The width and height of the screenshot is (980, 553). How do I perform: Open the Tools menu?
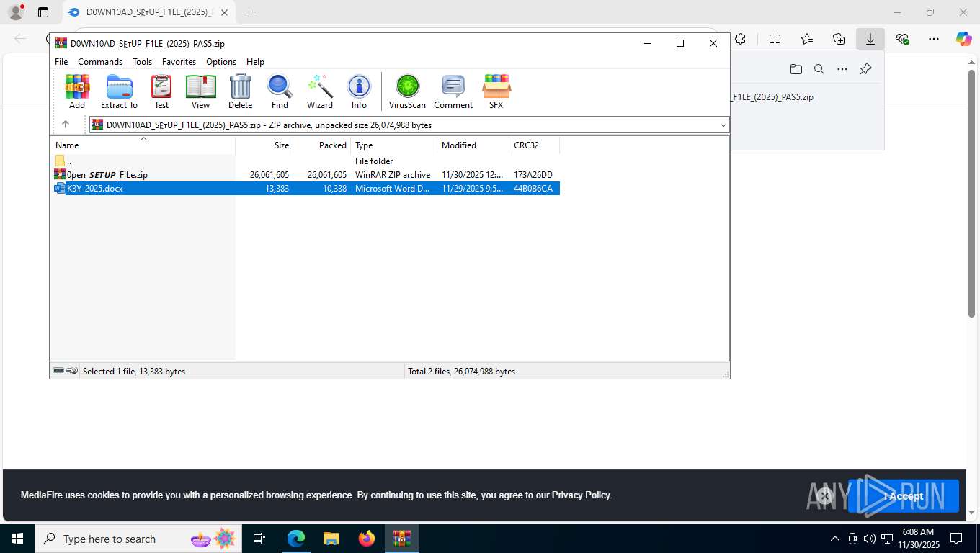142,61
